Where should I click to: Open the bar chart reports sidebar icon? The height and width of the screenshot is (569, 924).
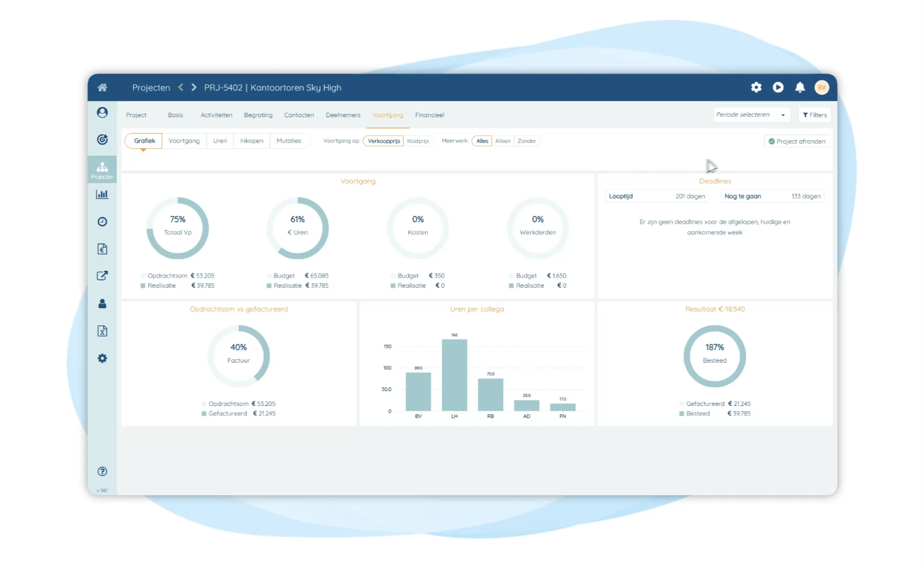tap(102, 194)
